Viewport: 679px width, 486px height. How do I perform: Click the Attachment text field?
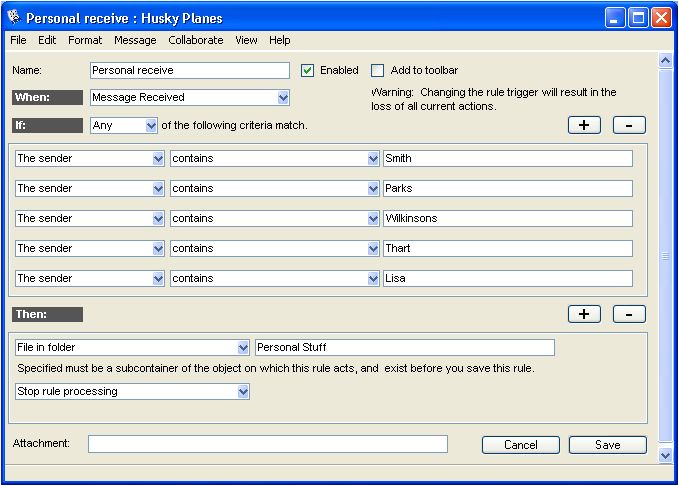[x=267, y=444]
